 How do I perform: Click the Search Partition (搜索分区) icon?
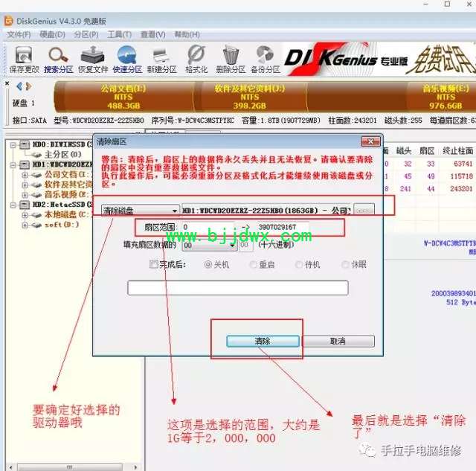tap(58, 60)
